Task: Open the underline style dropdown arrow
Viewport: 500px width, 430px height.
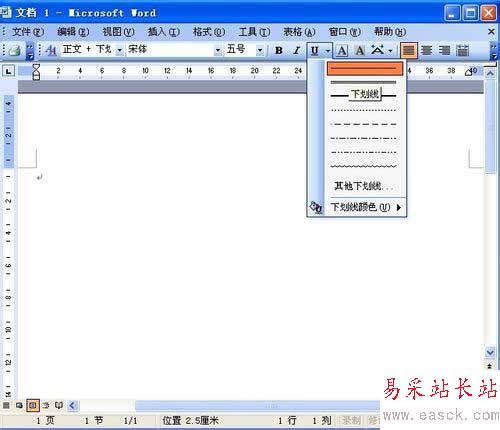Action: click(328, 51)
